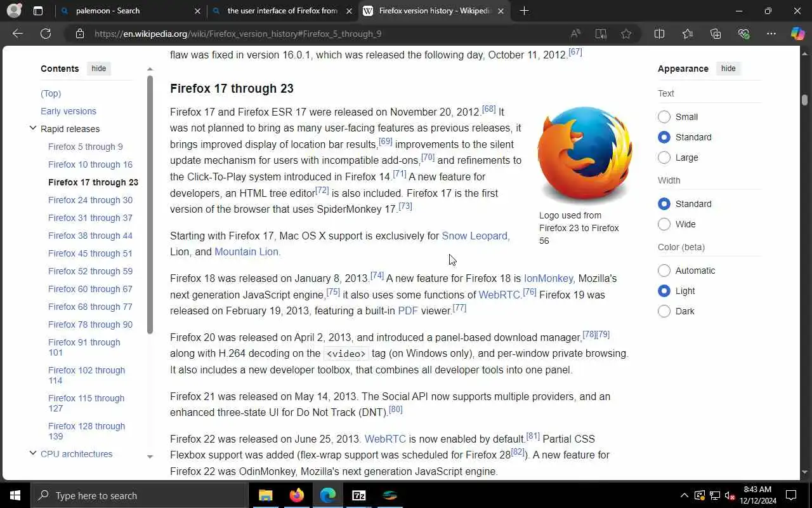Select Standard width option

click(664, 204)
